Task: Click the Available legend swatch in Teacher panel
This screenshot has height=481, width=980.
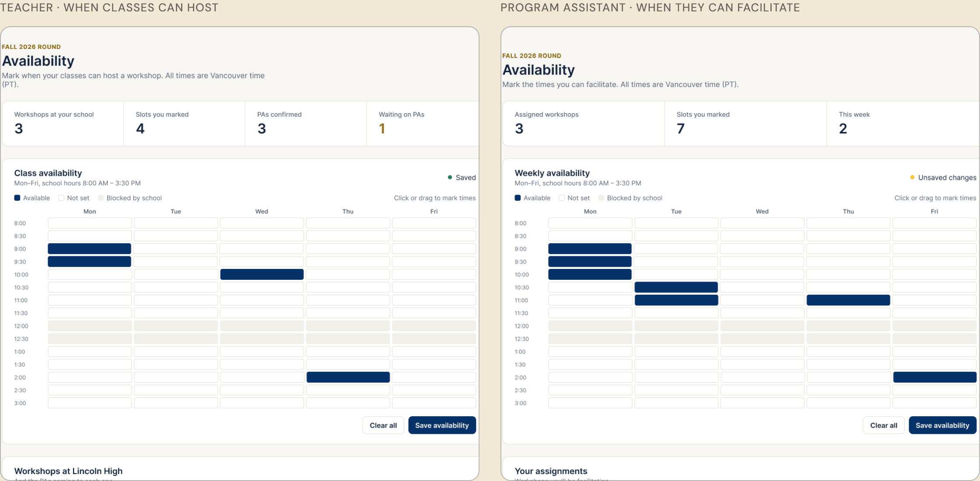Action: 17,198
